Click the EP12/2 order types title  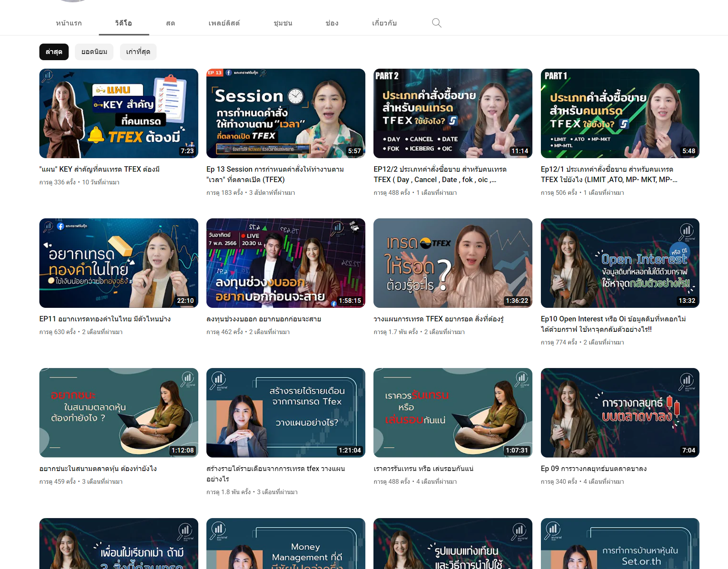pos(440,174)
